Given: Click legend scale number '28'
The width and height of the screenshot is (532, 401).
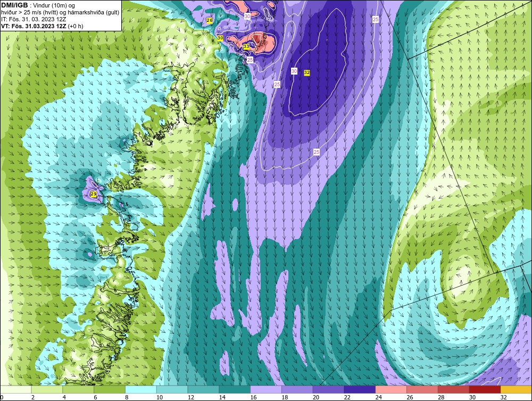Looking at the screenshot, I should click(x=441, y=397).
